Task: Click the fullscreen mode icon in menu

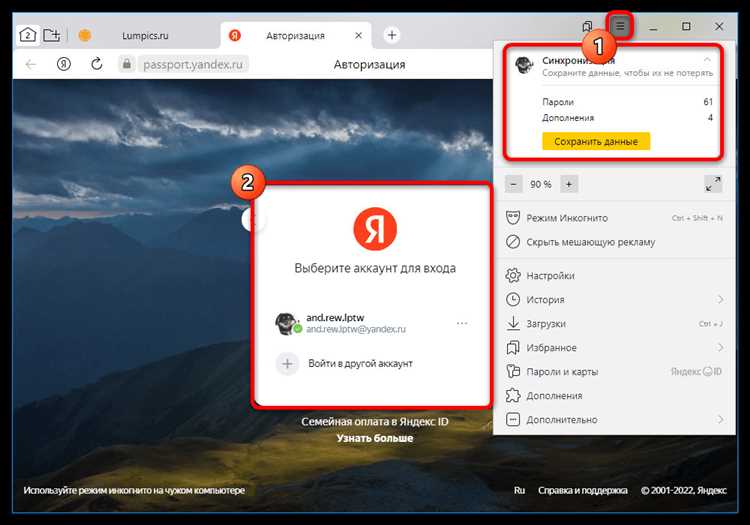Action: click(x=712, y=184)
